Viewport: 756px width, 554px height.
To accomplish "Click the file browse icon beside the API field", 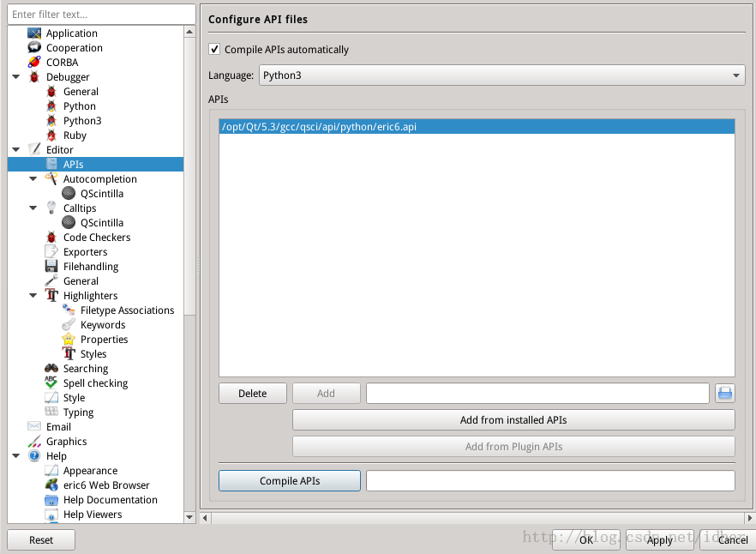I will tap(724, 393).
